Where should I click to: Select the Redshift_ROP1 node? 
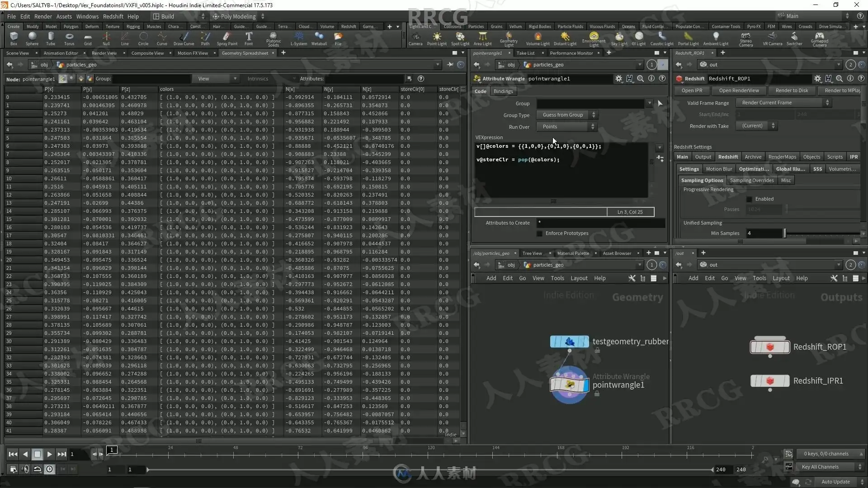pos(770,347)
